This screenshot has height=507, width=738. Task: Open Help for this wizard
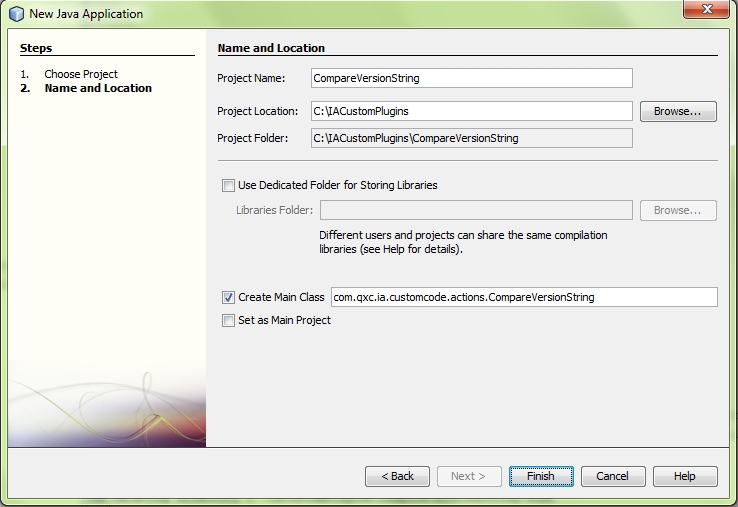pyautogui.click(x=685, y=476)
